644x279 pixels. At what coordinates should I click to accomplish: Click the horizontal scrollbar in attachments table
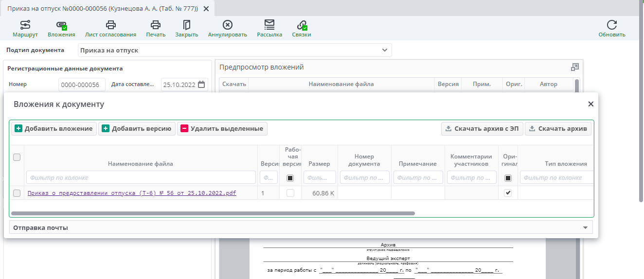213,213
